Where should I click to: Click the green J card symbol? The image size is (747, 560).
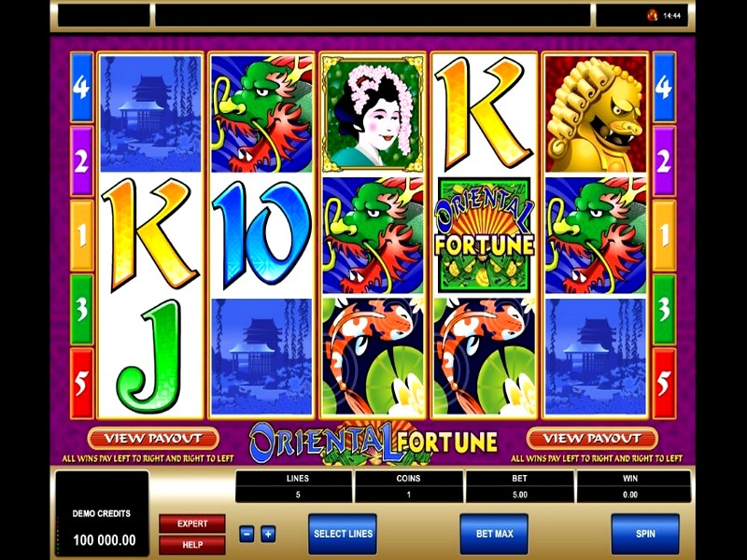pyautogui.click(x=150, y=357)
